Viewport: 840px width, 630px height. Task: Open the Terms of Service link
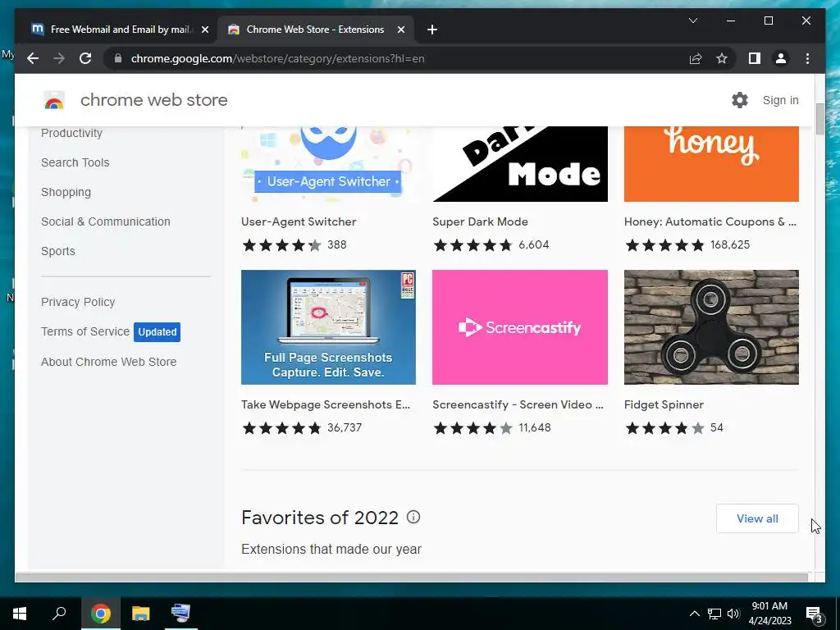pyautogui.click(x=85, y=331)
